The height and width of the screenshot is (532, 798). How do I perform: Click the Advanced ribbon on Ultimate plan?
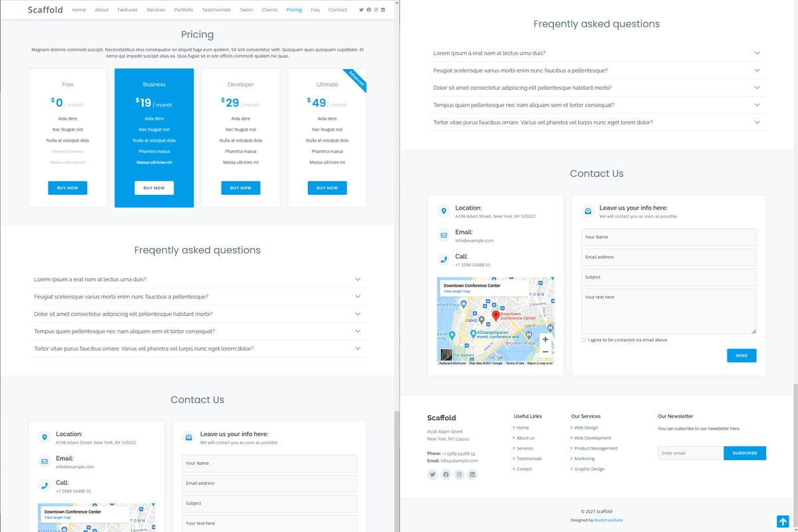(x=356, y=79)
